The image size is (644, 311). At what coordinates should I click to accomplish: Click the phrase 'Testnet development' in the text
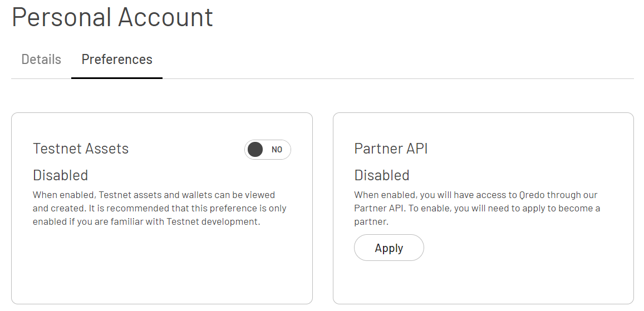pyautogui.click(x=213, y=222)
